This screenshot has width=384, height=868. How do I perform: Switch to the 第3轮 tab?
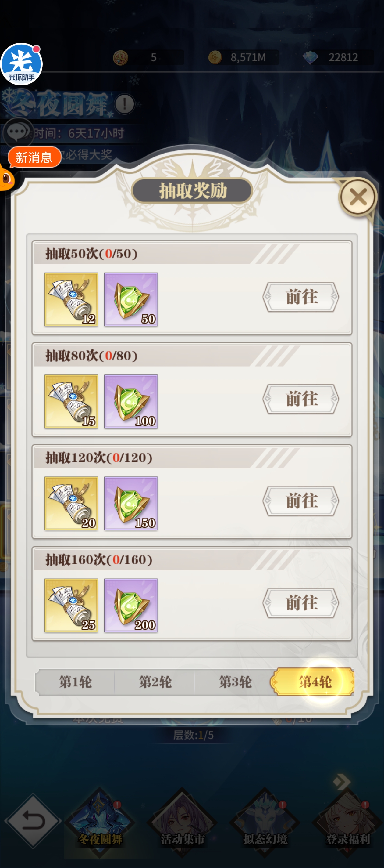coord(235,682)
